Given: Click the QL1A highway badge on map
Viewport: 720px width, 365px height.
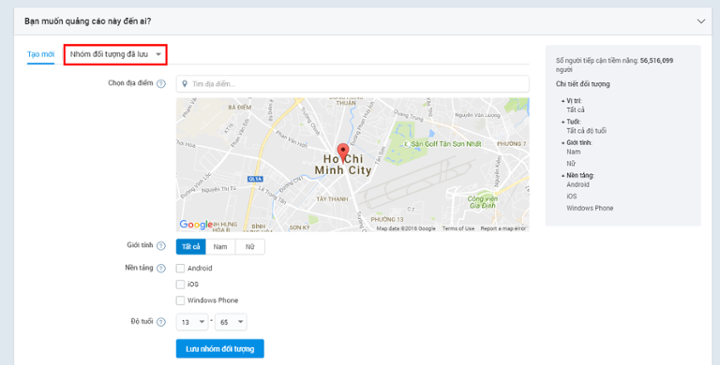Looking at the screenshot, I should click(255, 179).
